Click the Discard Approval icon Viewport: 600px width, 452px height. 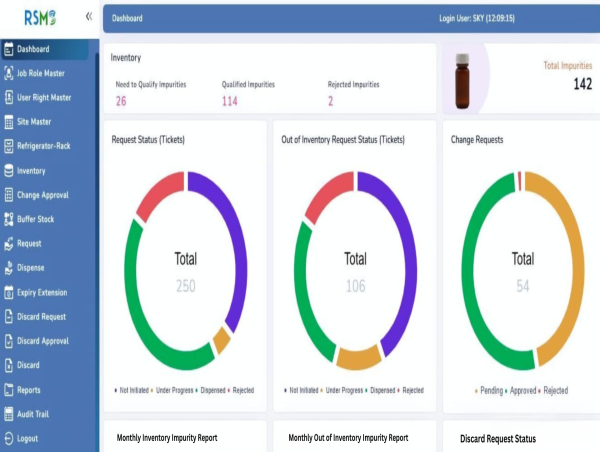(8, 341)
